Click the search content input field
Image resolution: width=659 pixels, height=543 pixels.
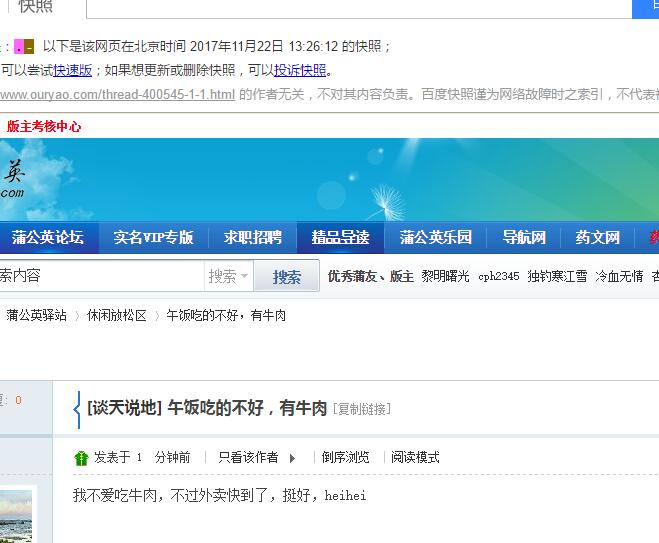[102, 276]
